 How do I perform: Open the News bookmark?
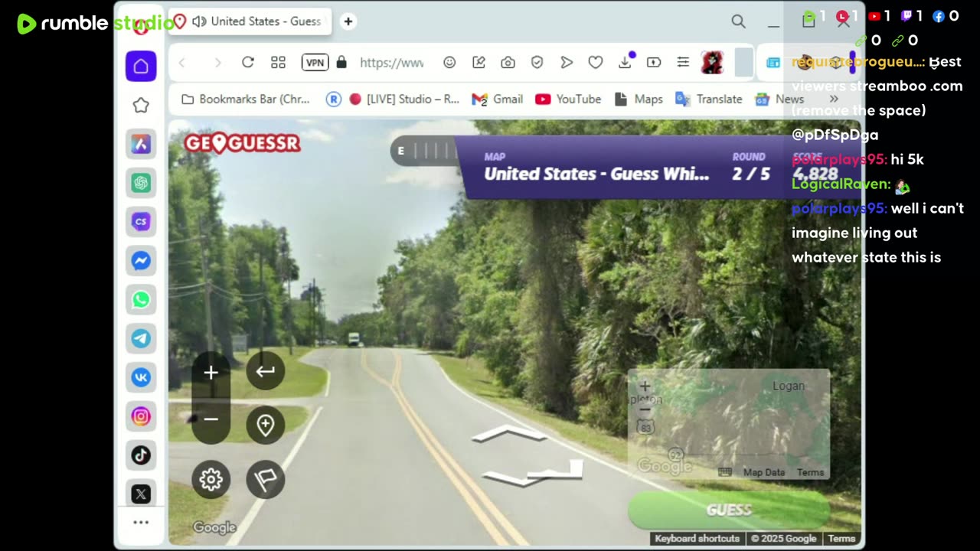[779, 99]
